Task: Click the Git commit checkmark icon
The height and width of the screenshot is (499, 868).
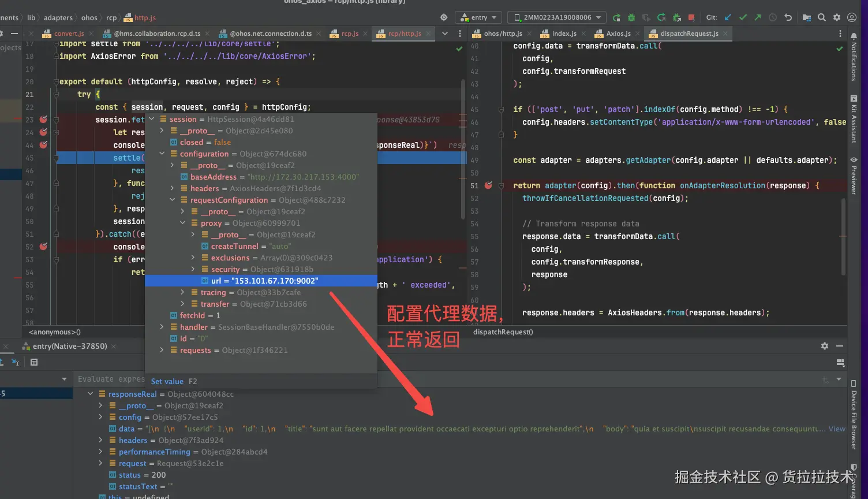Action: click(x=743, y=17)
